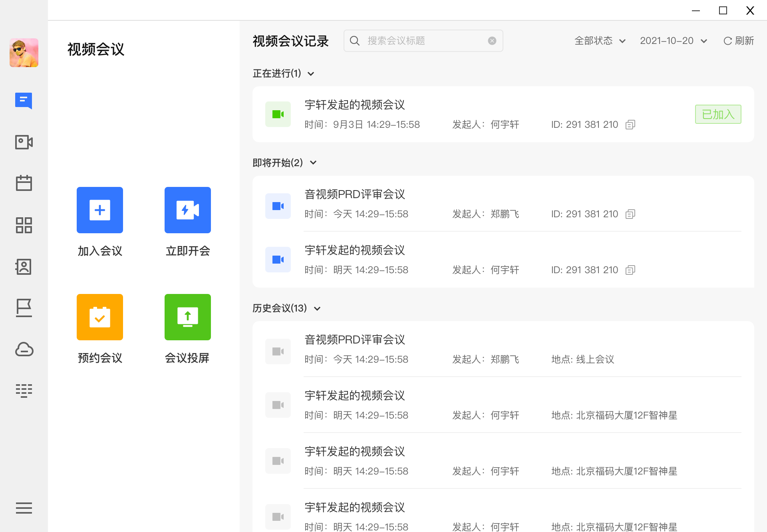Open the cloud drive sidebar icon
The height and width of the screenshot is (532, 767).
coord(24,349)
